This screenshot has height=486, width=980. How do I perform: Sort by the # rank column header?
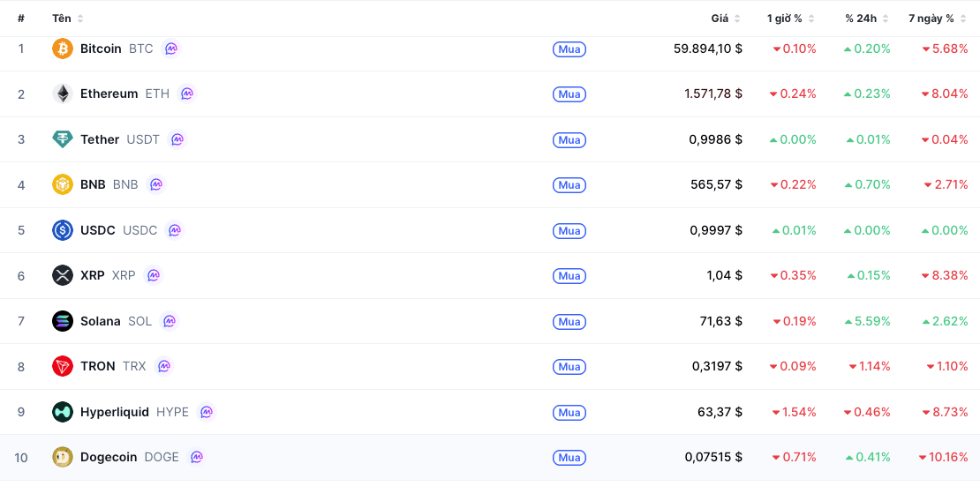[x=21, y=19]
